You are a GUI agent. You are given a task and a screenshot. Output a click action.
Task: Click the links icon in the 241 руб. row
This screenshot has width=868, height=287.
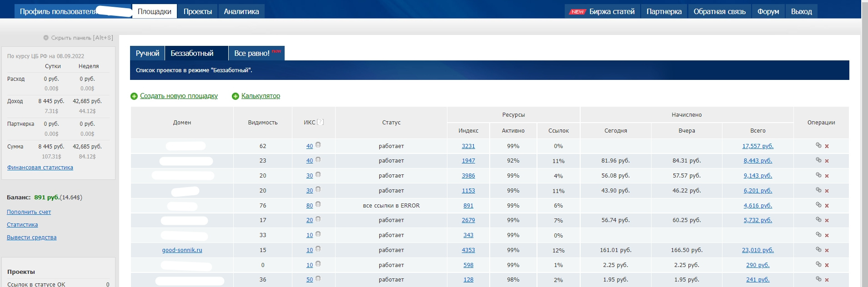tap(818, 279)
